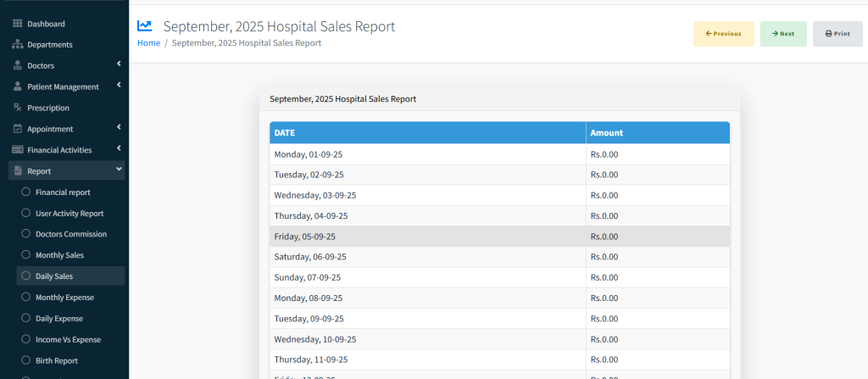Go to Previous month report
The width and height of the screenshot is (868, 379).
click(723, 34)
